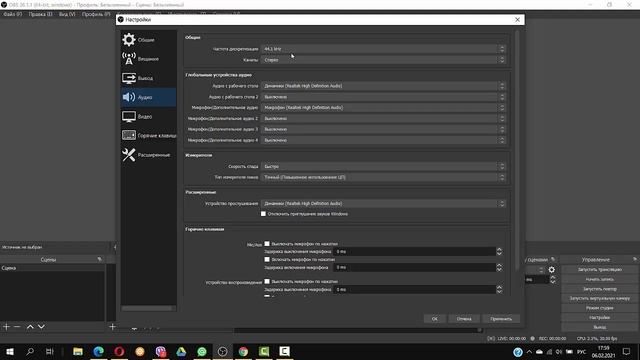Add a scene with the plus icon
Image resolution: width=640 pixels, height=360 pixels.
point(6,327)
